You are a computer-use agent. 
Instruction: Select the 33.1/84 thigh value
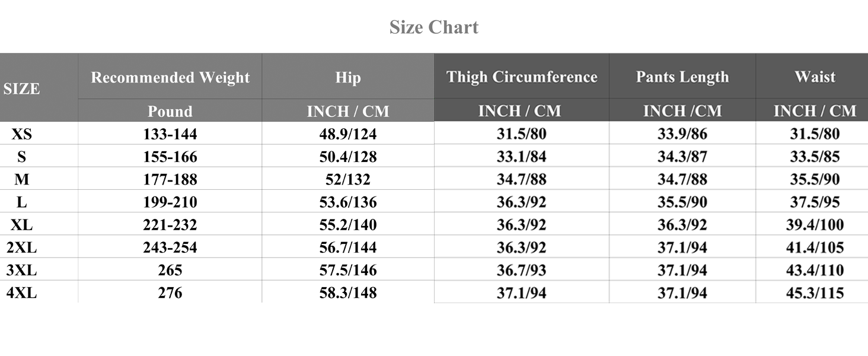(x=522, y=157)
